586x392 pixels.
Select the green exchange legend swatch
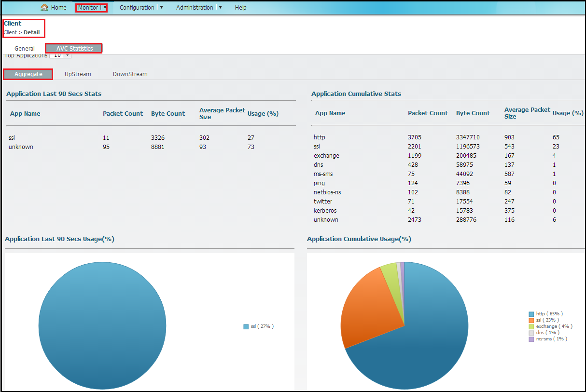[x=531, y=326]
